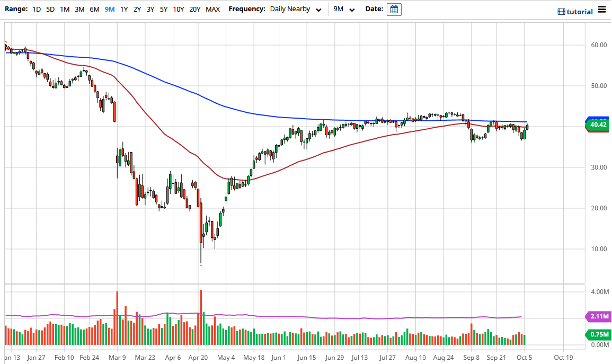Open the hamburger menu
This screenshot has width=612, height=364.
point(602,10)
